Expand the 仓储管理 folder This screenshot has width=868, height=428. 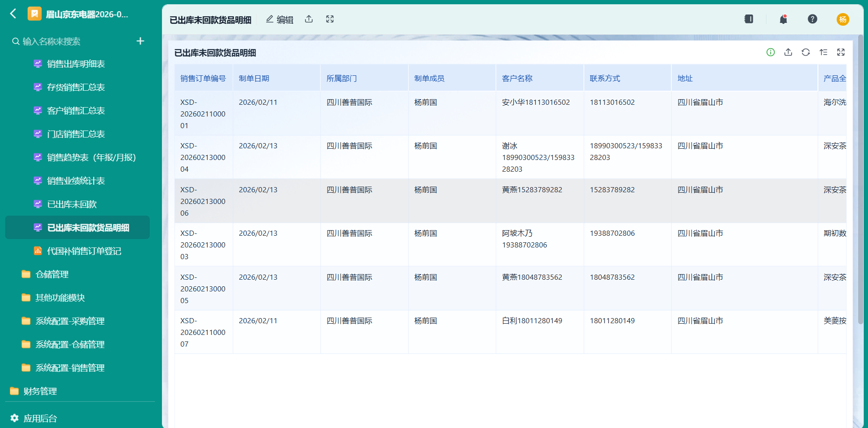(x=77, y=275)
